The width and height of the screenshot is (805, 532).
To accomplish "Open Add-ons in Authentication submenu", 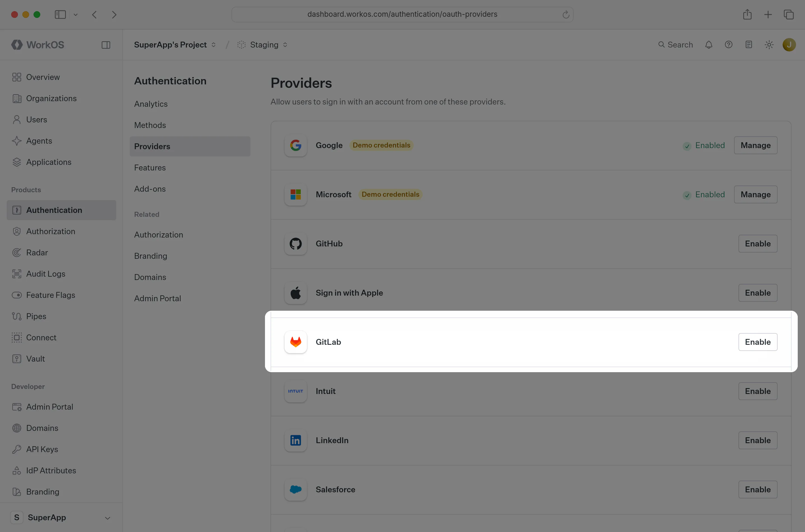I will (x=190, y=189).
